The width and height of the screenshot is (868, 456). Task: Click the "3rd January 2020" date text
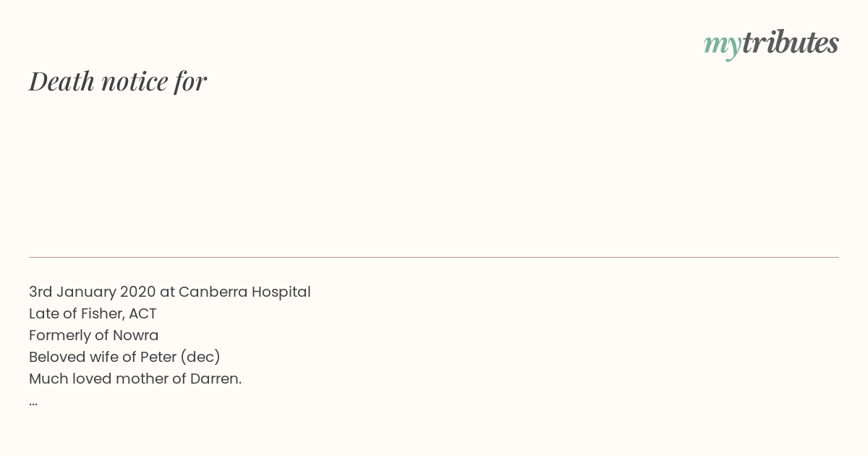[x=93, y=292]
